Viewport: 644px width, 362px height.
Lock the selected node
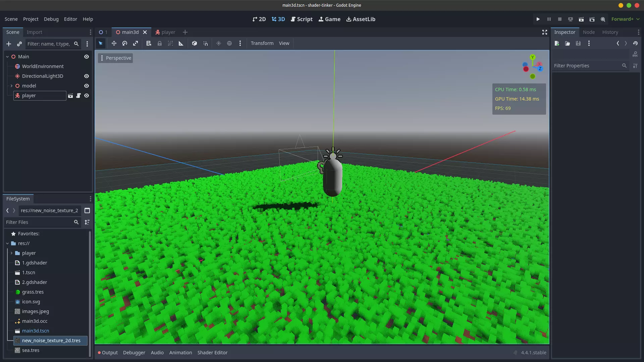160,43
